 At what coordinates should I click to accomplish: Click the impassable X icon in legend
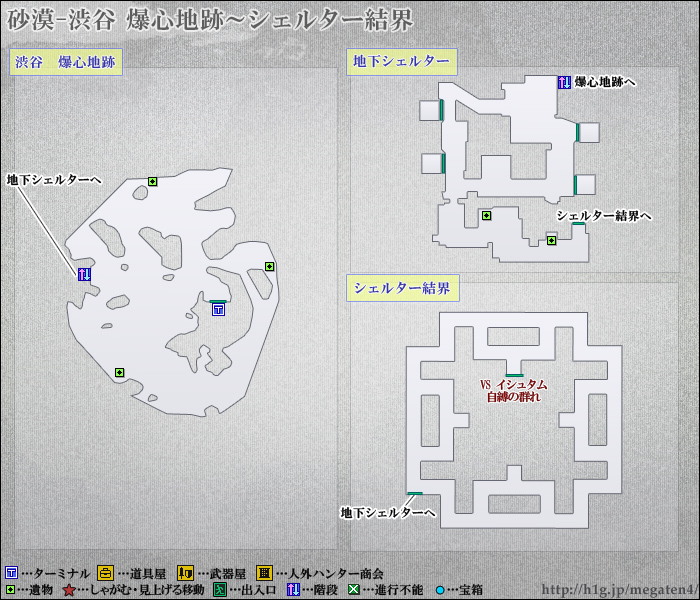(x=353, y=590)
